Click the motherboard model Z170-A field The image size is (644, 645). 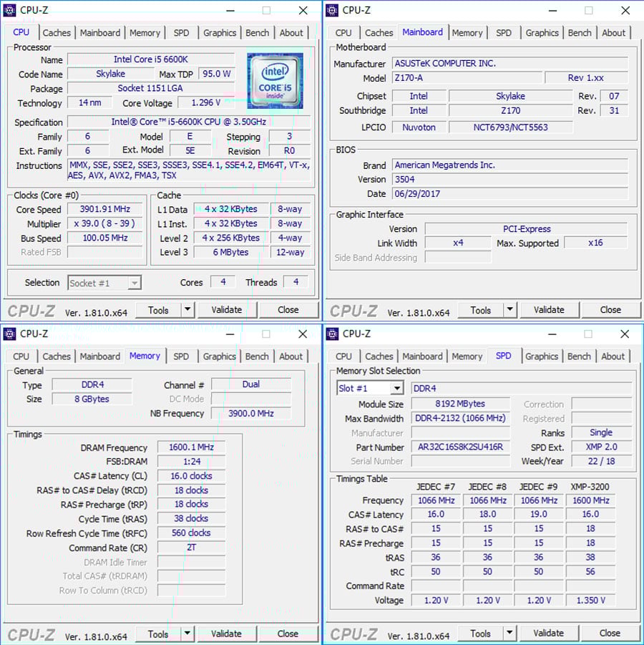467,78
